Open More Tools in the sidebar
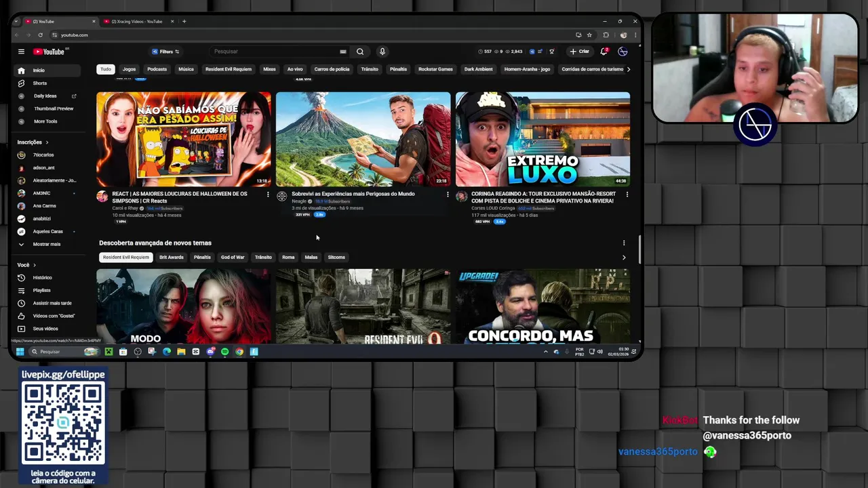 45,121
